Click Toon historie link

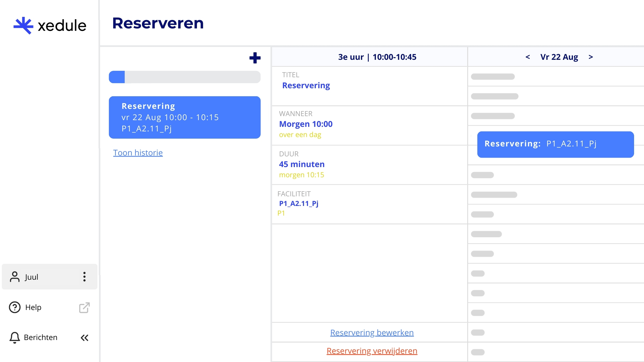[x=138, y=153]
